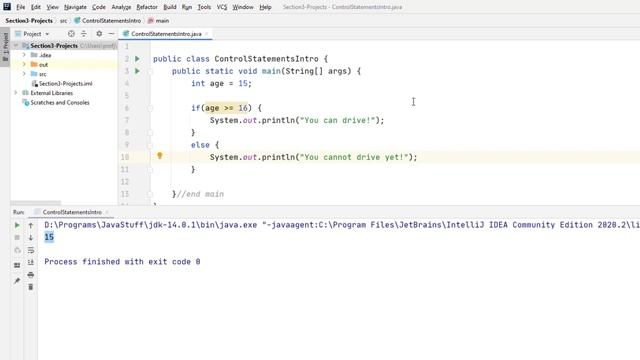640x360 pixels.
Task: Click highlighted 15 in console output
Action: pos(49,237)
